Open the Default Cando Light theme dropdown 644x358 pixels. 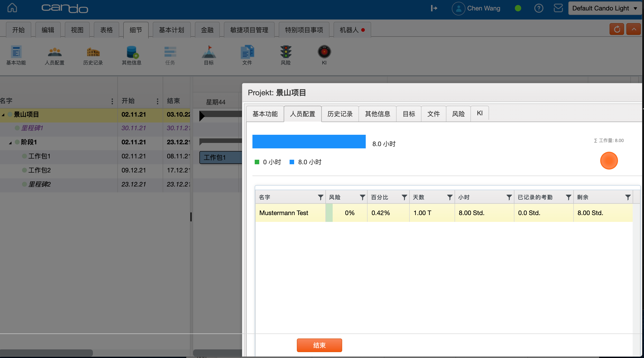click(x=605, y=8)
